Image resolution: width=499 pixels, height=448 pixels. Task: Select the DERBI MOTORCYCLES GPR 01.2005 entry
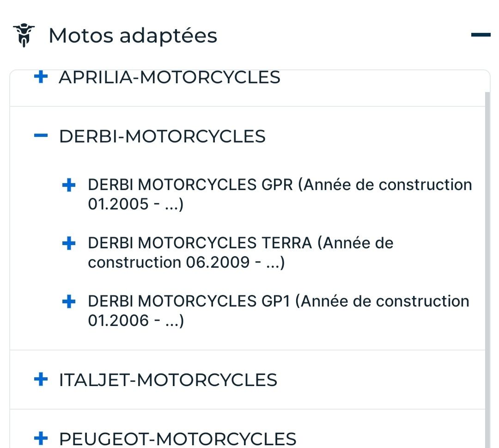click(279, 194)
